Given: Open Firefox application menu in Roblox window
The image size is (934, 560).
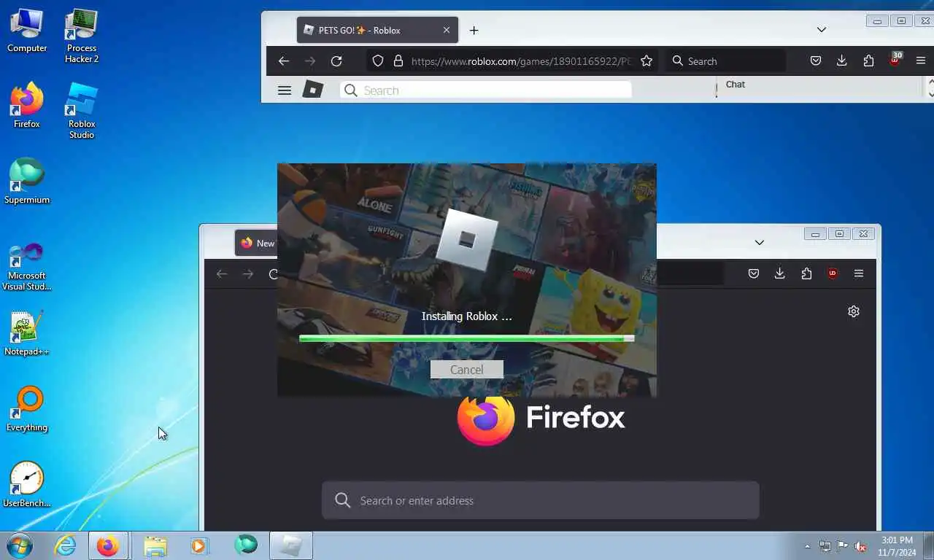Looking at the screenshot, I should tap(921, 61).
